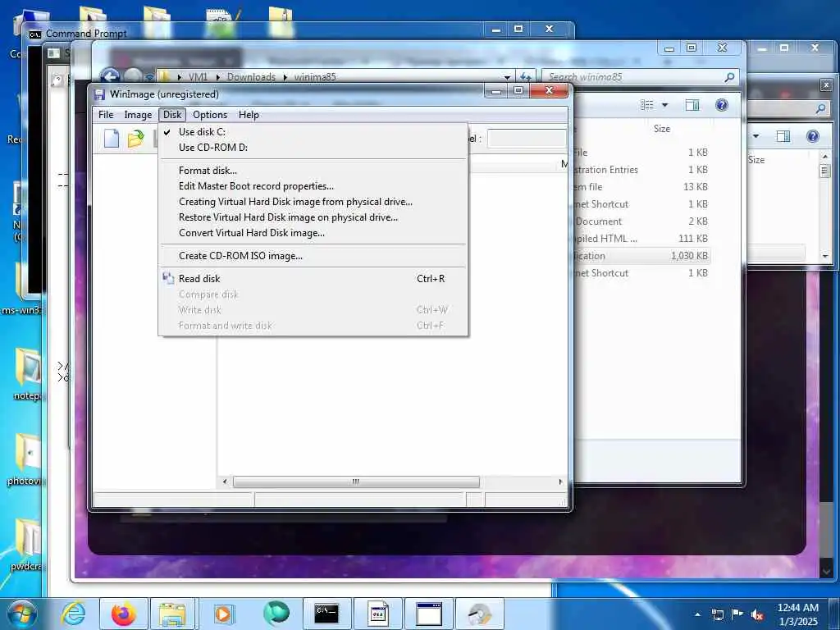Open Windows Explorer taskbar icon
The height and width of the screenshot is (630, 840).
pyautogui.click(x=172, y=614)
